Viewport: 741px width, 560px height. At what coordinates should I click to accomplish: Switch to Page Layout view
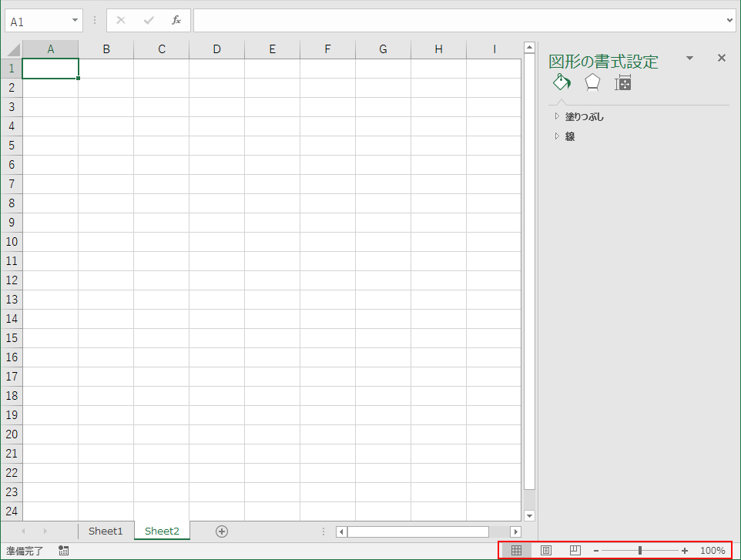click(546, 550)
